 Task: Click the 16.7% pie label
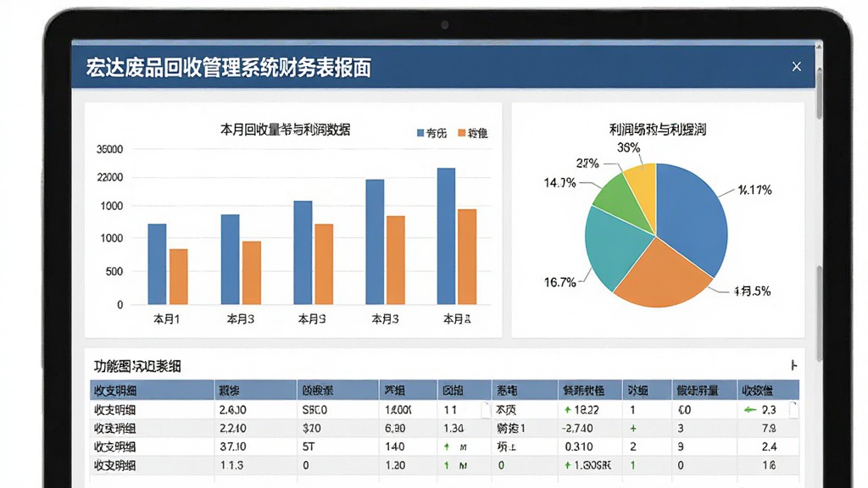(x=559, y=283)
